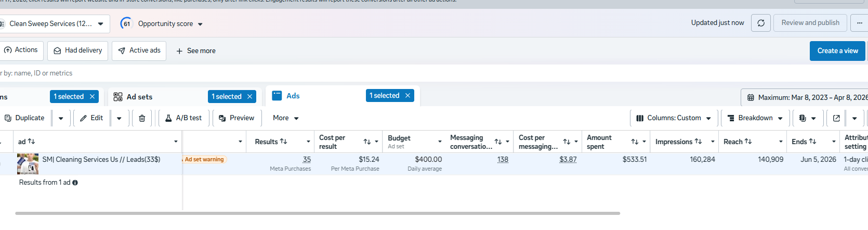Image resolution: width=868 pixels, height=230 pixels.
Task: Click the export share icon
Action: pos(836,118)
